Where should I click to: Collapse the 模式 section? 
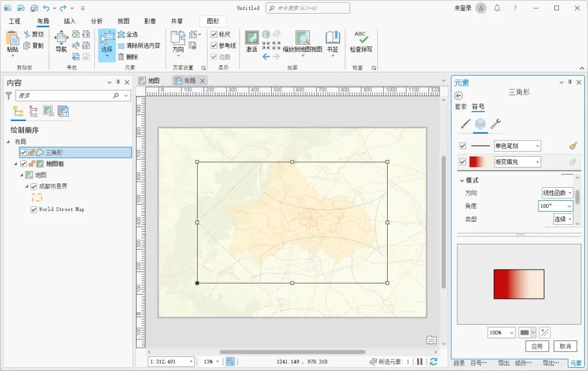pos(462,181)
